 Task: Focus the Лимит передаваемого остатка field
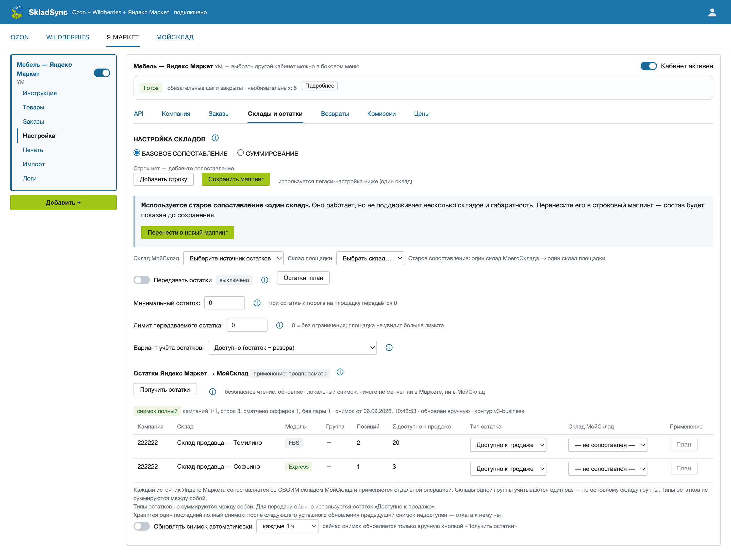pyautogui.click(x=247, y=325)
